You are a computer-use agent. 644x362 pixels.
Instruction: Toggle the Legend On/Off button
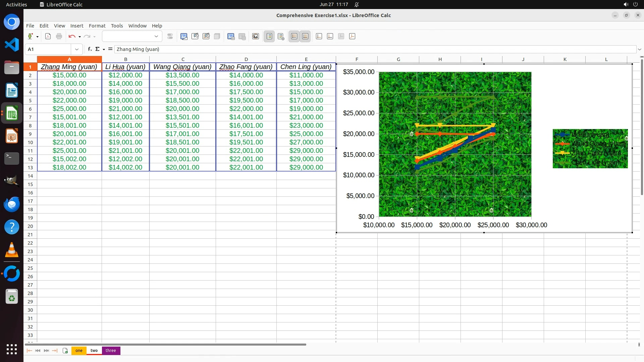269,36
